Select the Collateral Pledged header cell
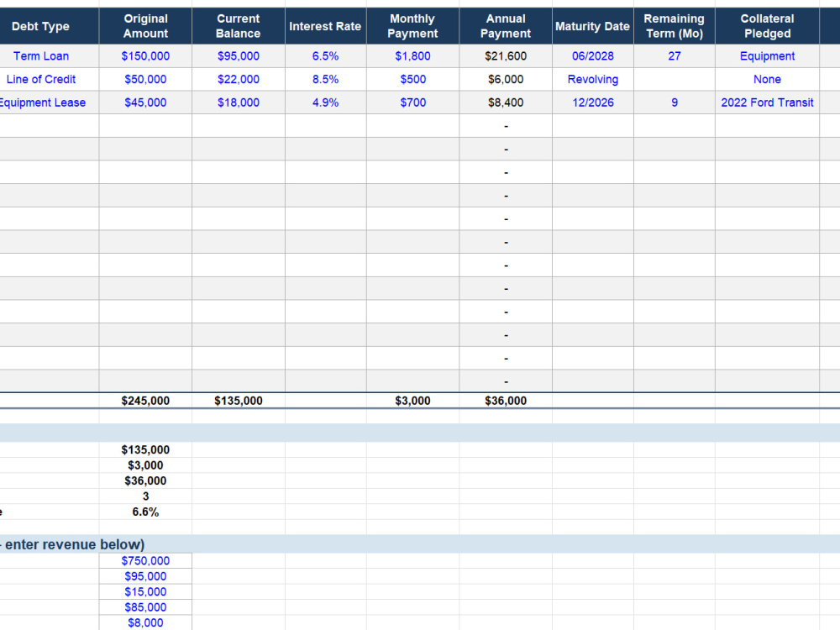This screenshot has height=630, width=840. coord(767,26)
